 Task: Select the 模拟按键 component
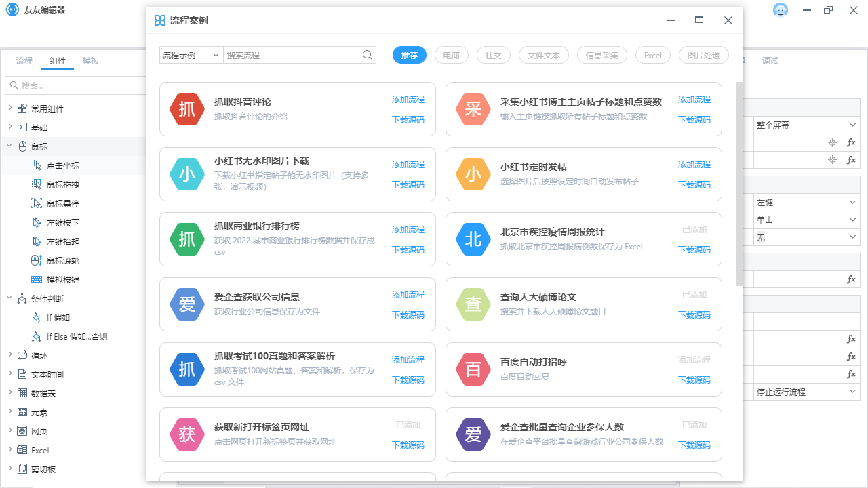[x=57, y=279]
